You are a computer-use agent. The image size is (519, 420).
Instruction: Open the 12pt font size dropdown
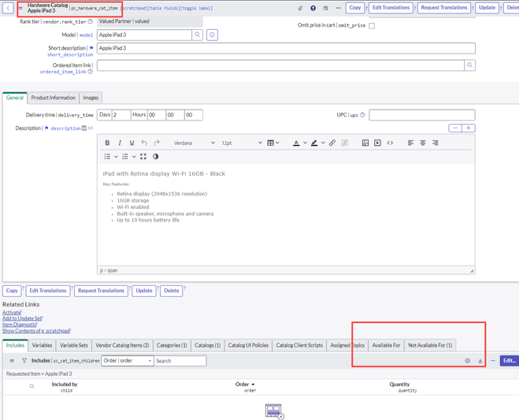point(242,143)
